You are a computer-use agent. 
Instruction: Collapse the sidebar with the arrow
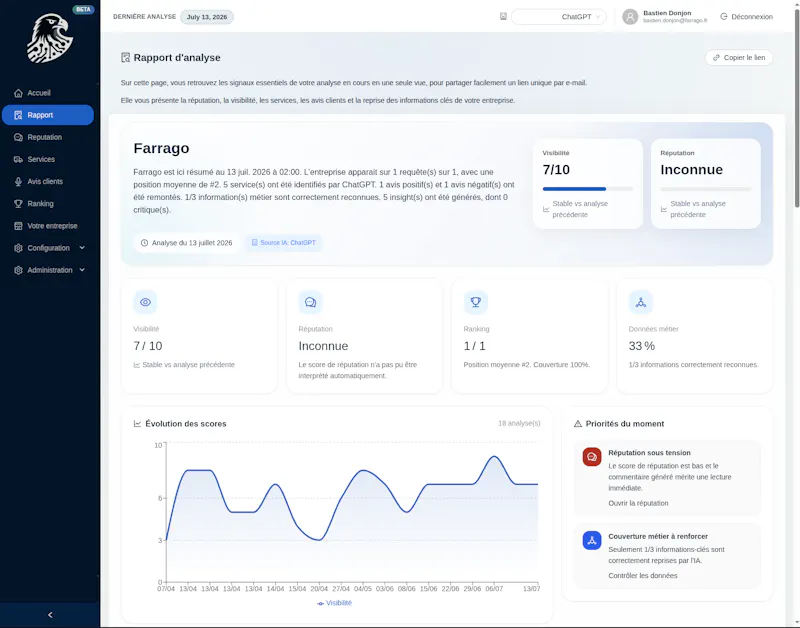click(50, 615)
